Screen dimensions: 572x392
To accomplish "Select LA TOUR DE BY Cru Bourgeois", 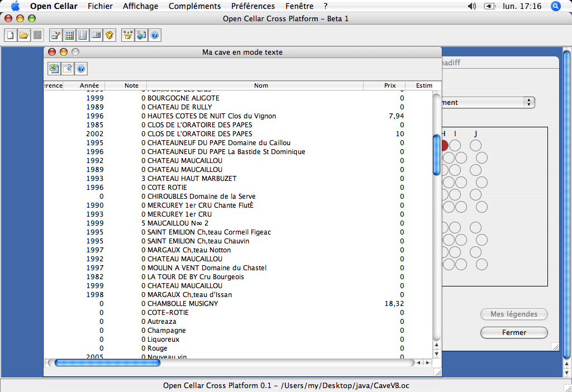I will tap(238, 277).
